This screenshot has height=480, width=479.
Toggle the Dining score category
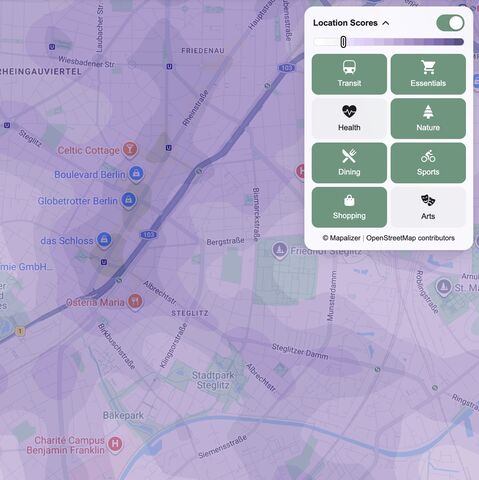point(349,163)
